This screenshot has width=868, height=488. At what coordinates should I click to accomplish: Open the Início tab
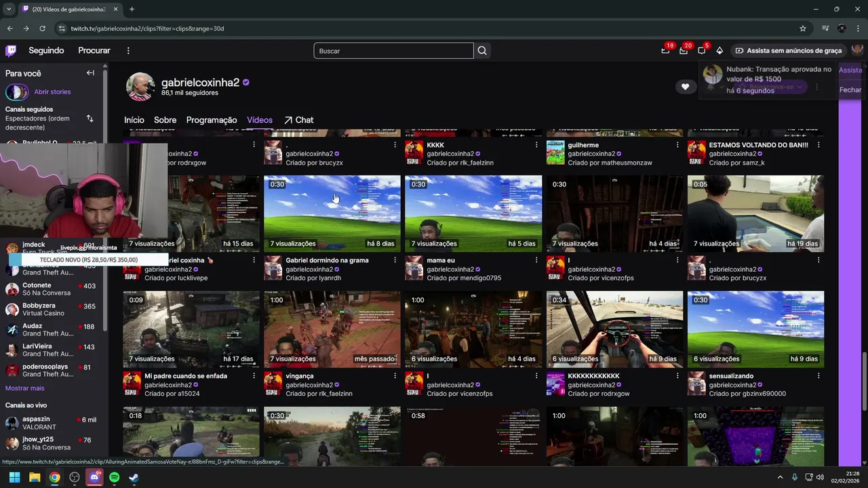134,120
